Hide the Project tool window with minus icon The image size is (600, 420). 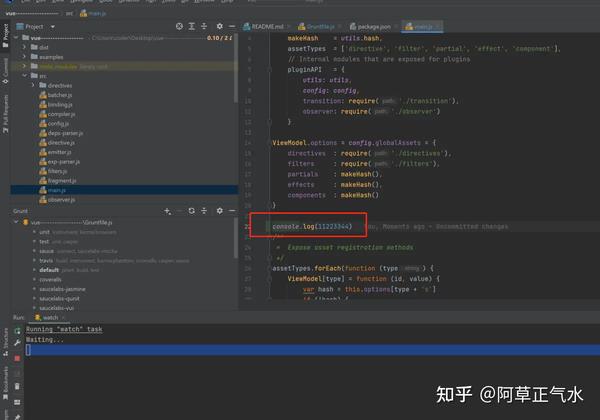[x=232, y=26]
